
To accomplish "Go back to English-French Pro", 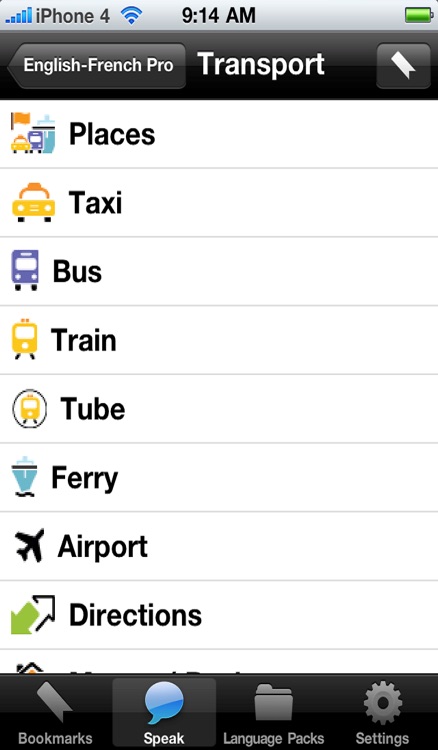I will (x=96, y=66).
